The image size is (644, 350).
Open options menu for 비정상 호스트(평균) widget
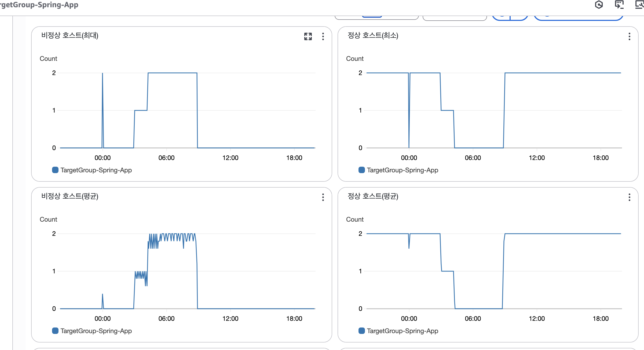coord(323,197)
